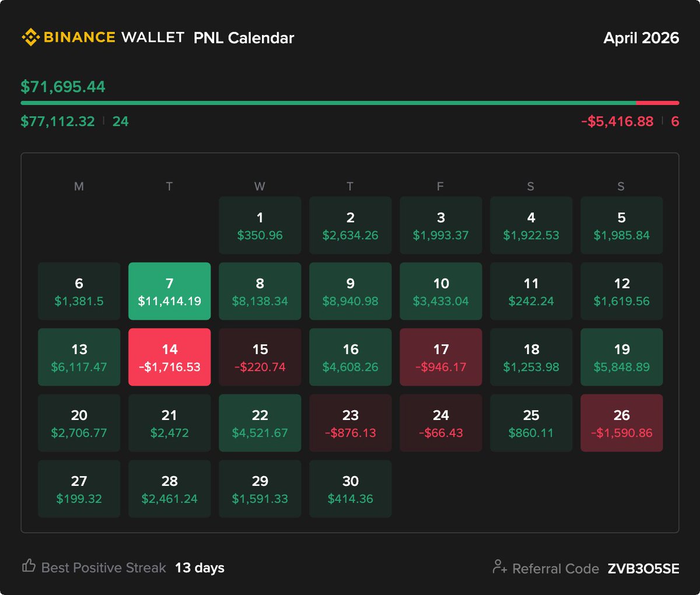The image size is (700, 595).
Task: Select day 26 with -$1,590.86 loss
Action: (622, 423)
